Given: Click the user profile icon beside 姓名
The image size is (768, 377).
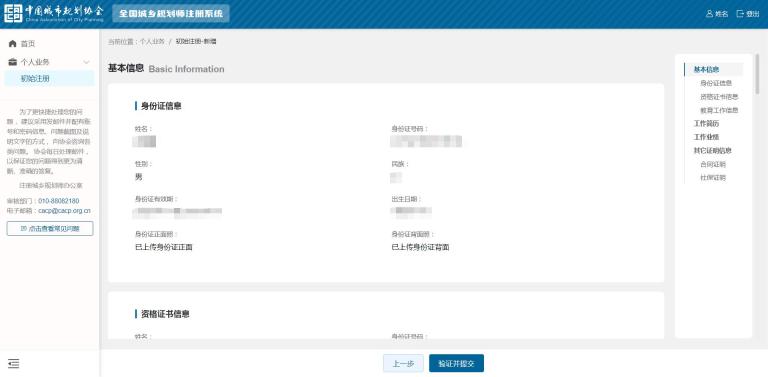Looking at the screenshot, I should tap(709, 14).
